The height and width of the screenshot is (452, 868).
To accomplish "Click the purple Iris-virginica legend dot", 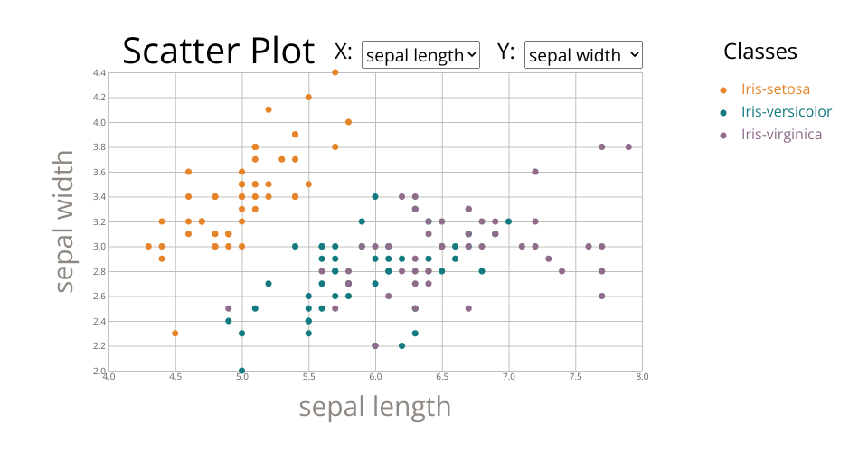I will 722,135.
